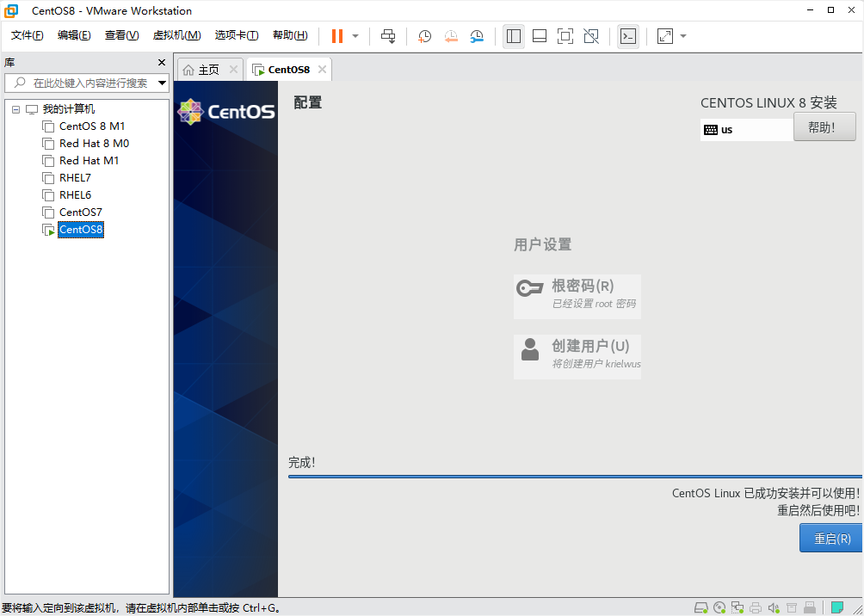The height and width of the screenshot is (616, 864).
Task: Open the 根密码(R) root password setting
Action: (x=577, y=297)
